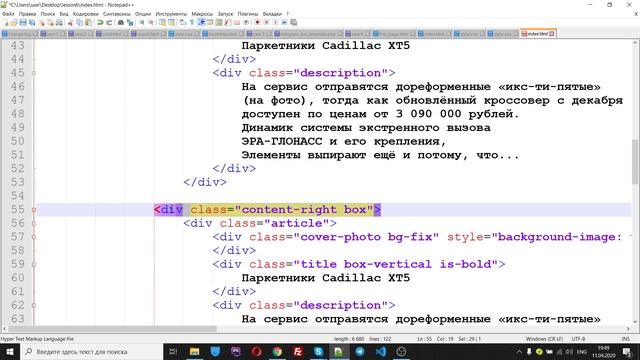Open Opera from the taskbar
The image size is (640, 360).
[256, 351]
